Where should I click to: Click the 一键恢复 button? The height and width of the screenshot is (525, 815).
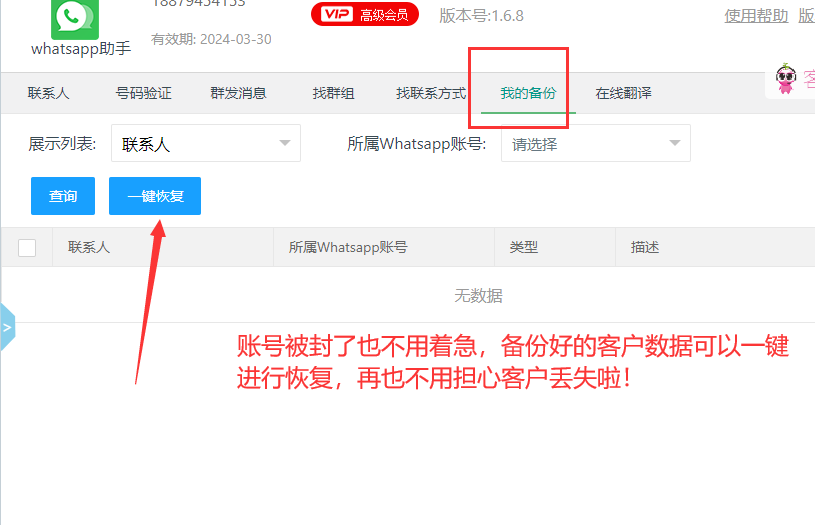point(155,196)
